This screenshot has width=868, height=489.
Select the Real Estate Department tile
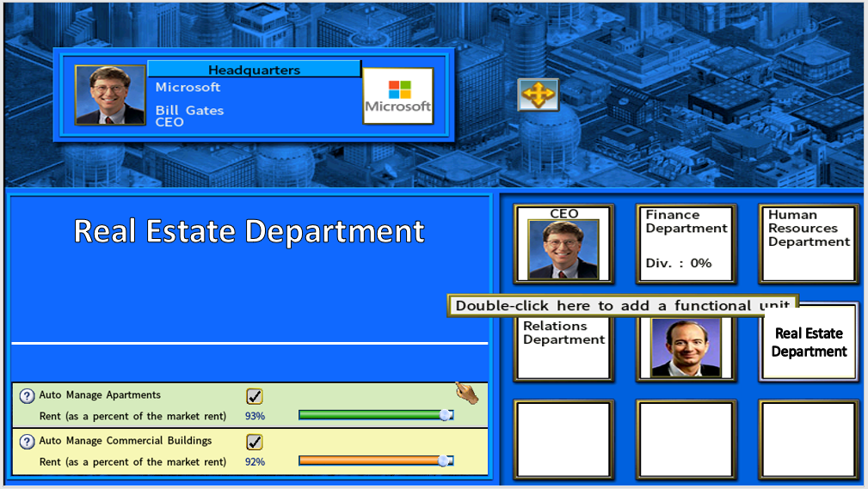point(809,342)
